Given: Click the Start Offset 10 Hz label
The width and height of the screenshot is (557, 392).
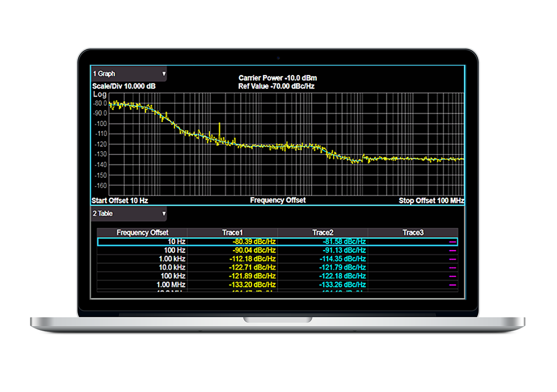Looking at the screenshot, I should [119, 201].
